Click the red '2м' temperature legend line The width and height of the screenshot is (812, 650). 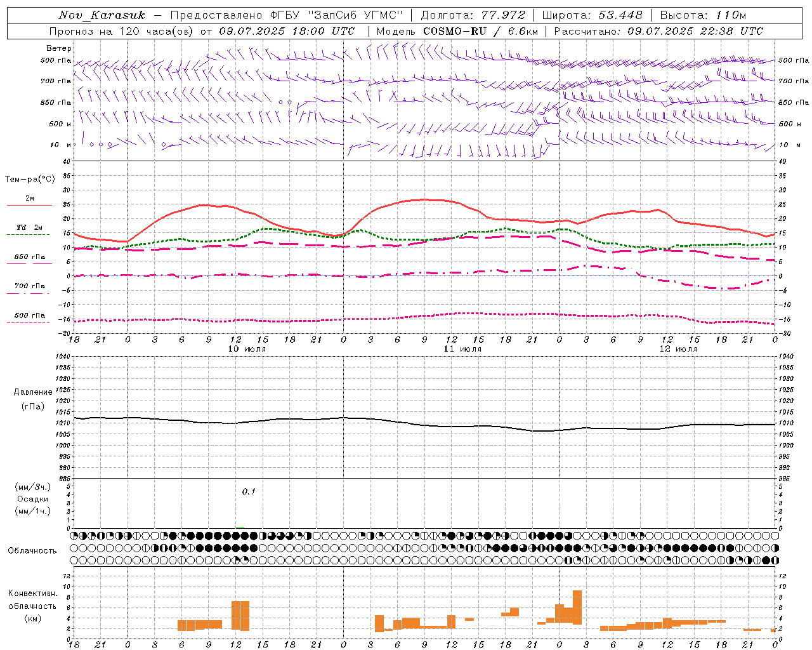click(29, 205)
